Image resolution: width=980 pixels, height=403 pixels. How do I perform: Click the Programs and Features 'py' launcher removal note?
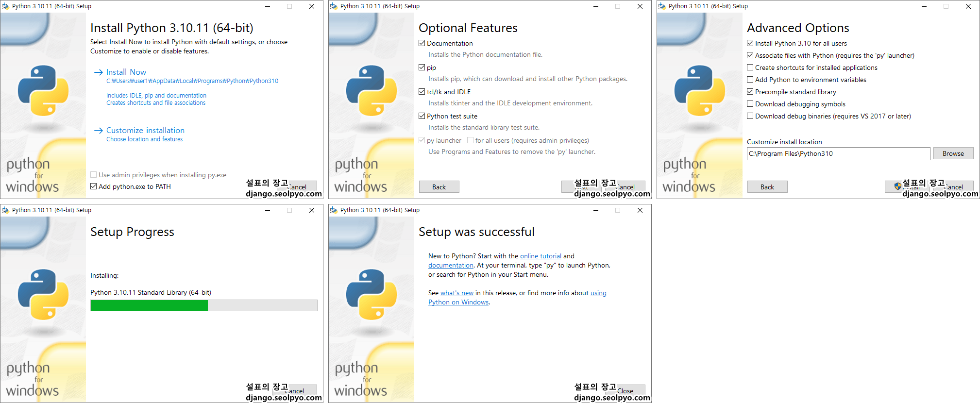pyautogui.click(x=512, y=151)
